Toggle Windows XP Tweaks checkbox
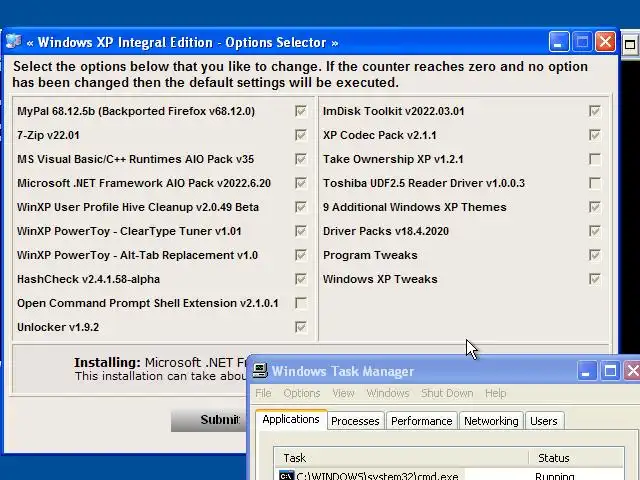Screen dimensions: 640x480 pos(595,279)
